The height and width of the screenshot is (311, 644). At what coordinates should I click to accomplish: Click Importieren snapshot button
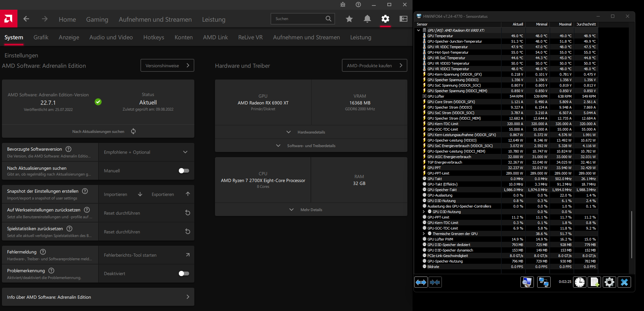123,194
